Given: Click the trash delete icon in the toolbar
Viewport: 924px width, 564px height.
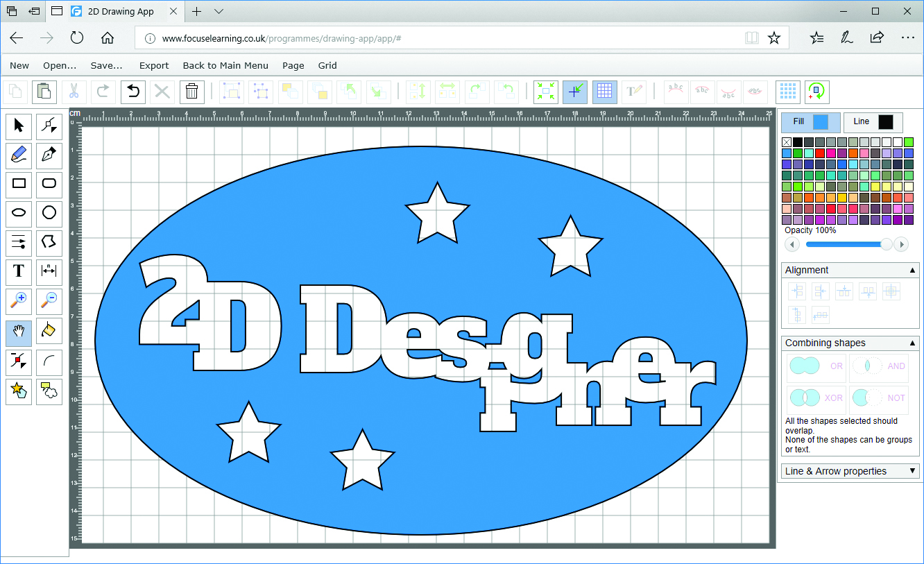Looking at the screenshot, I should [x=192, y=92].
